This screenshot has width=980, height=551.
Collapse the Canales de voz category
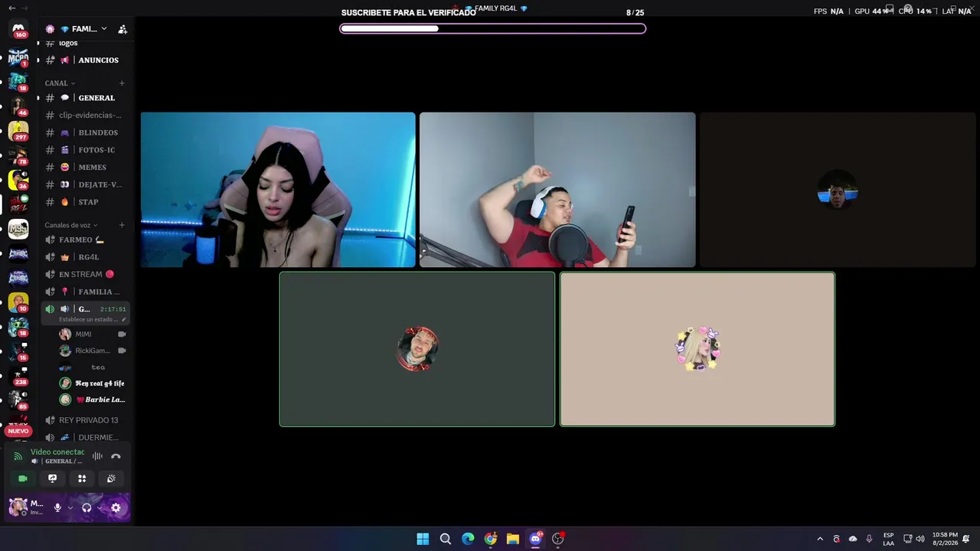70,225
